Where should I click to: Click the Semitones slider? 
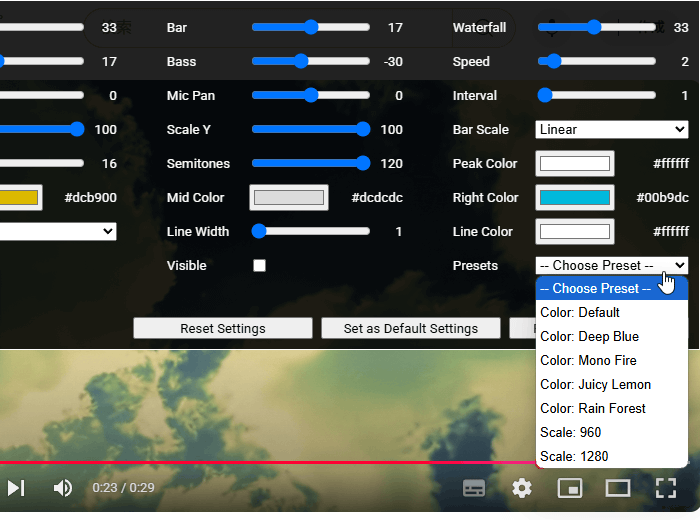pyautogui.click(x=311, y=163)
